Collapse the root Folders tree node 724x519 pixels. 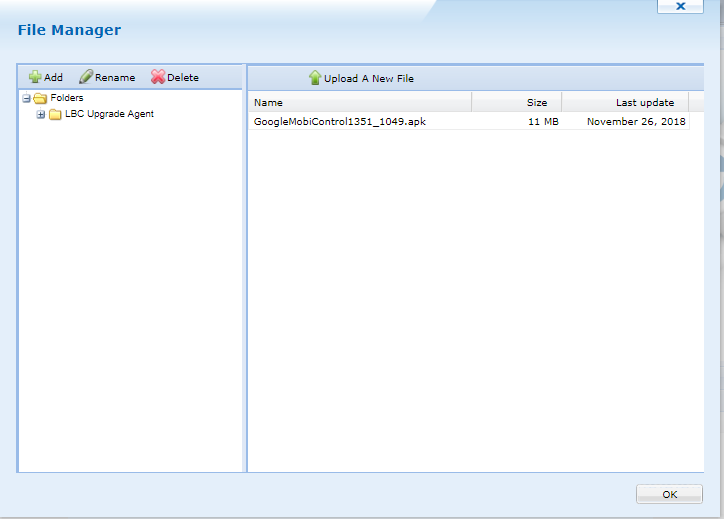(27, 98)
